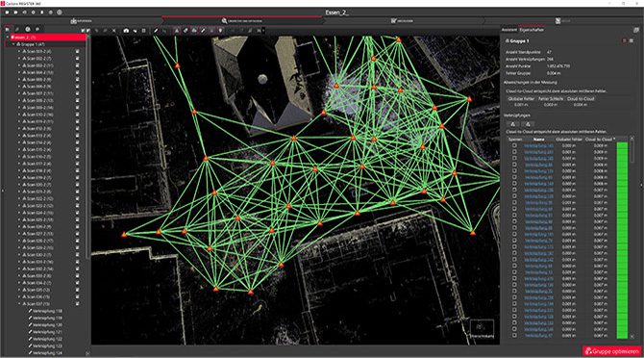Click the first icon above the project tree

coord(7,29)
